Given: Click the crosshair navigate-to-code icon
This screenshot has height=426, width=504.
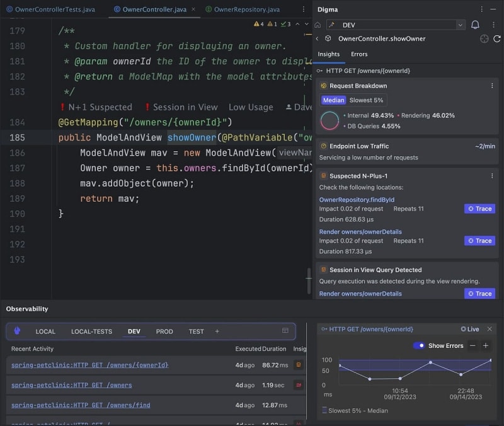Looking at the screenshot, I should coord(484,39).
